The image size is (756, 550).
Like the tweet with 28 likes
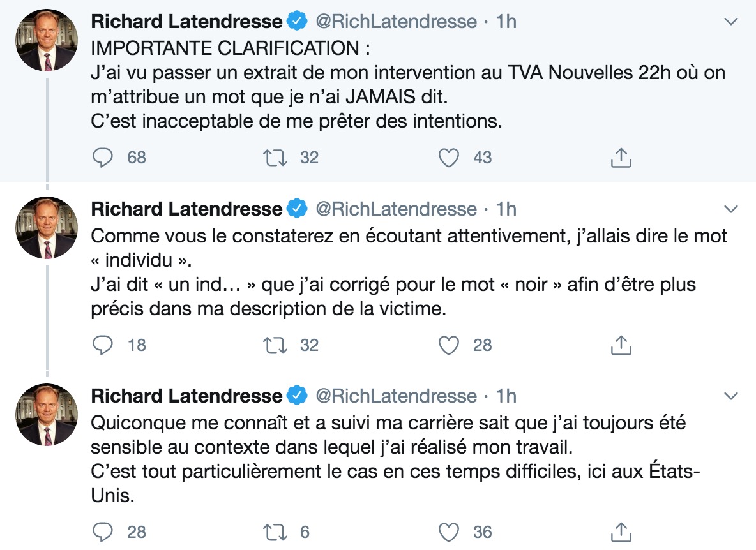coord(448,345)
